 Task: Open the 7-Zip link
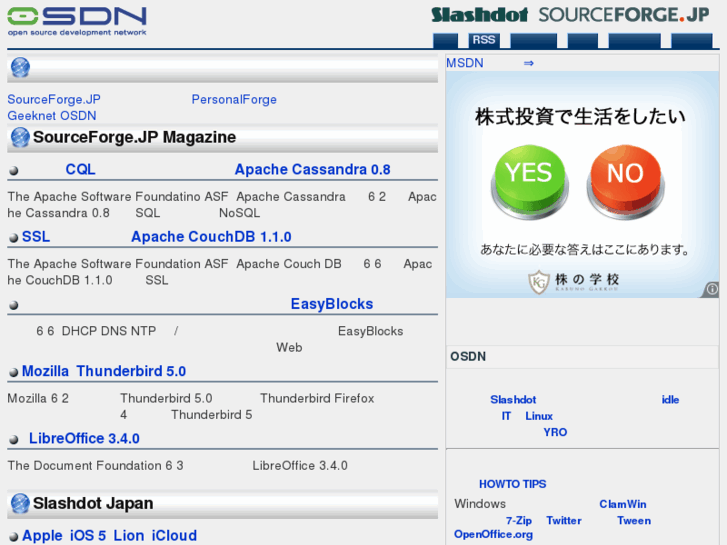pos(519,521)
